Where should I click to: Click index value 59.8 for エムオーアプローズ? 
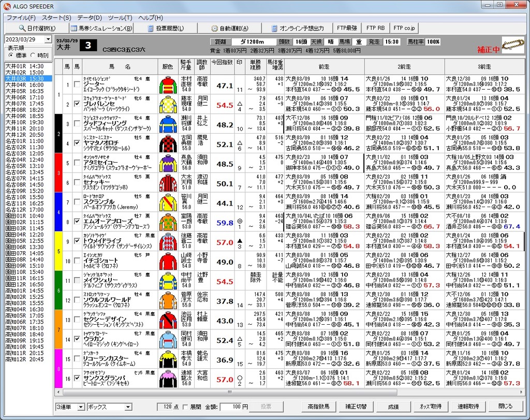click(x=225, y=223)
